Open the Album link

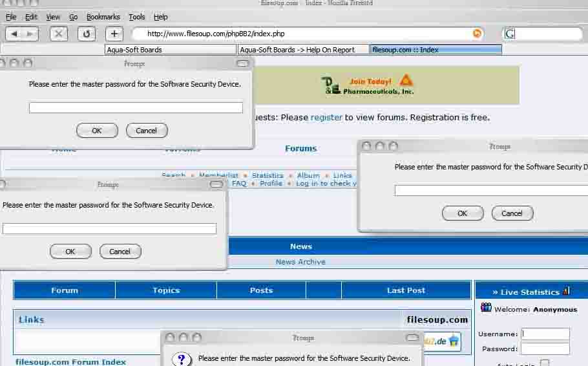coord(308,175)
